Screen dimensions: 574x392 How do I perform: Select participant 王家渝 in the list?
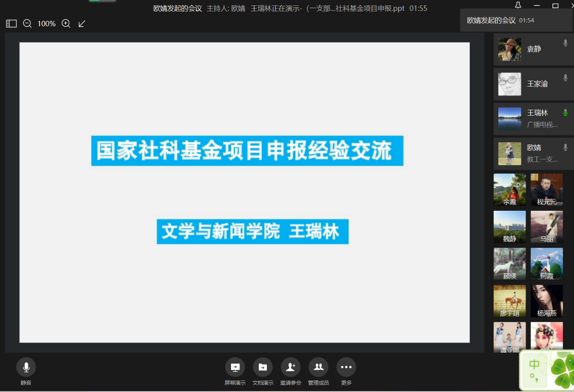coord(533,84)
